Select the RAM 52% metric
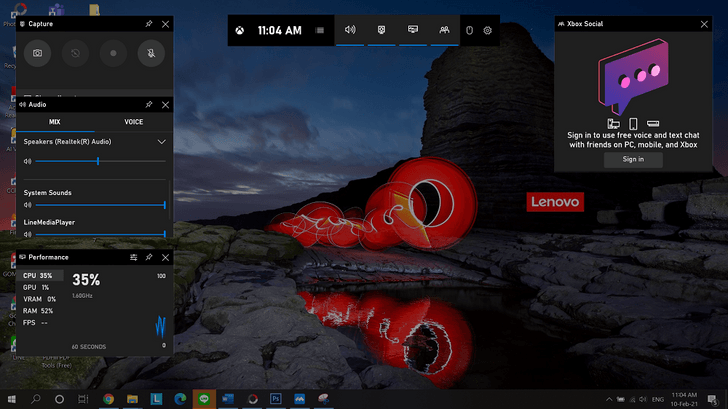This screenshot has height=409, width=728. coord(40,311)
